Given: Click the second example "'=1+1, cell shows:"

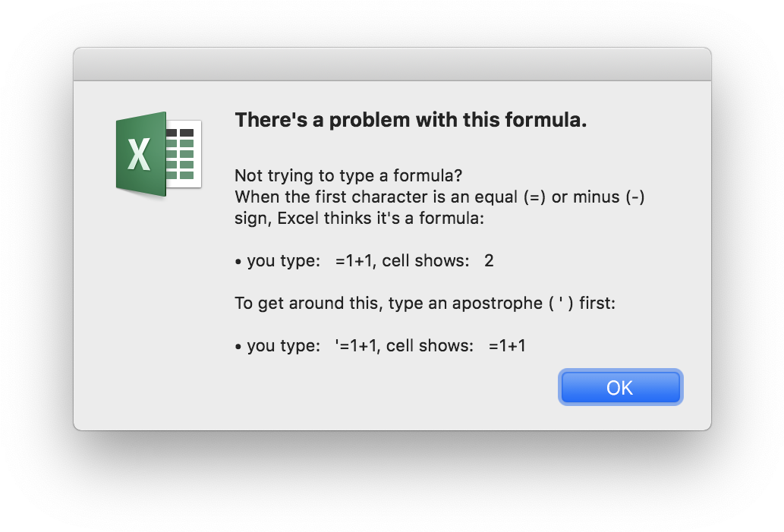Looking at the screenshot, I should (x=405, y=345).
